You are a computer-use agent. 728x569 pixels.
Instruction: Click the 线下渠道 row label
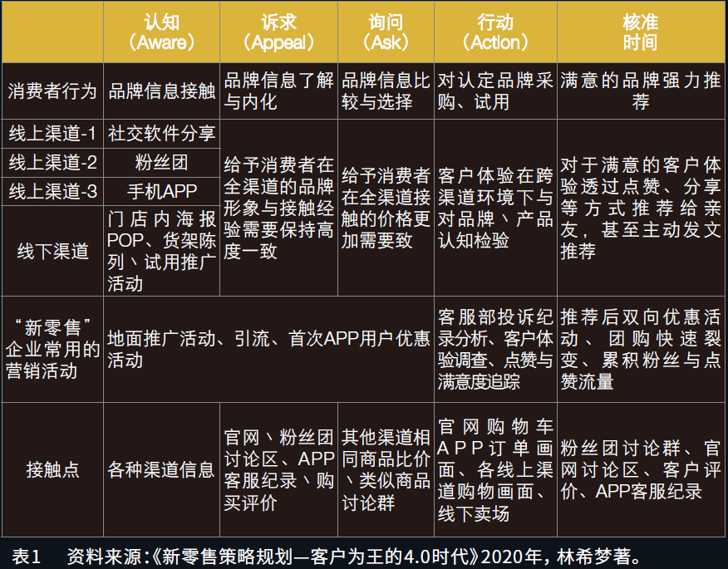coord(52,251)
